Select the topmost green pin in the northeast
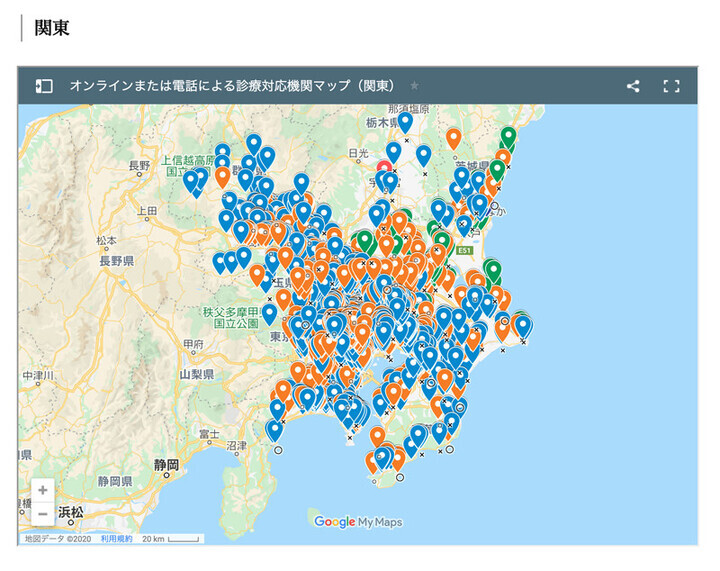Image resolution: width=720 pixels, height=571 pixels. [x=508, y=136]
